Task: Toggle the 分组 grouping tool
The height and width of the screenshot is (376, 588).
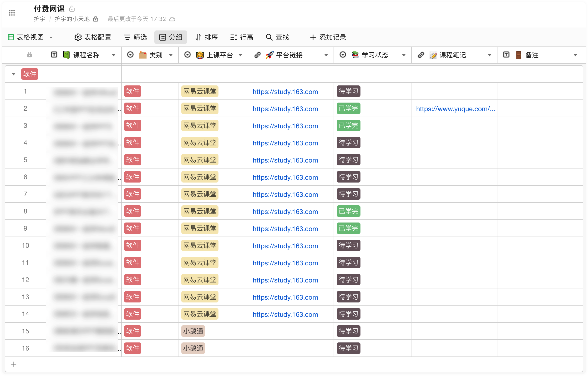Action: coord(171,37)
